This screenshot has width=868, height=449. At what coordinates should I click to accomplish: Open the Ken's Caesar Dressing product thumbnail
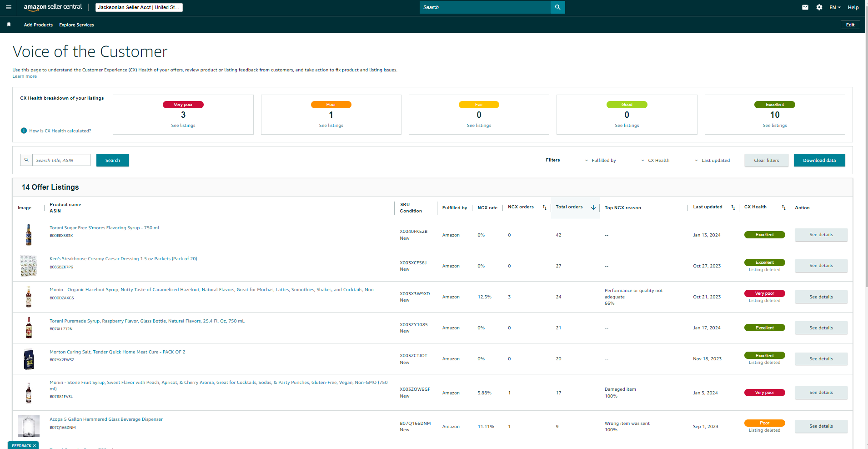(x=29, y=266)
